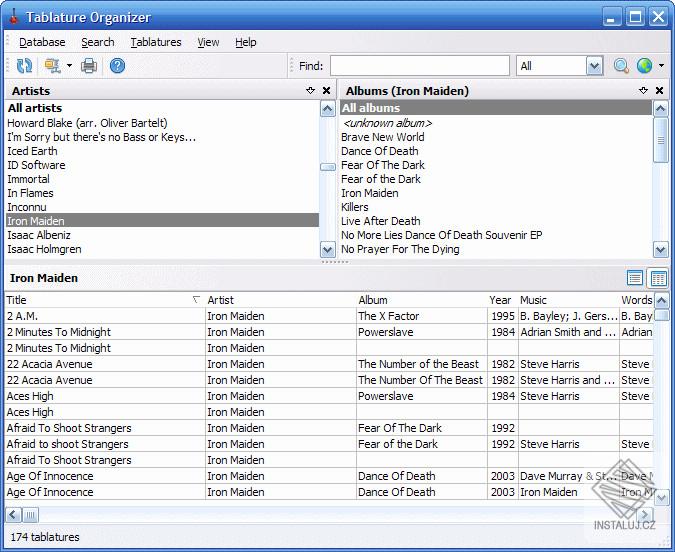Screen dimensions: 675x552
Task: Click the Tablature Organizer title bar guitar icon
Action: click(x=13, y=16)
